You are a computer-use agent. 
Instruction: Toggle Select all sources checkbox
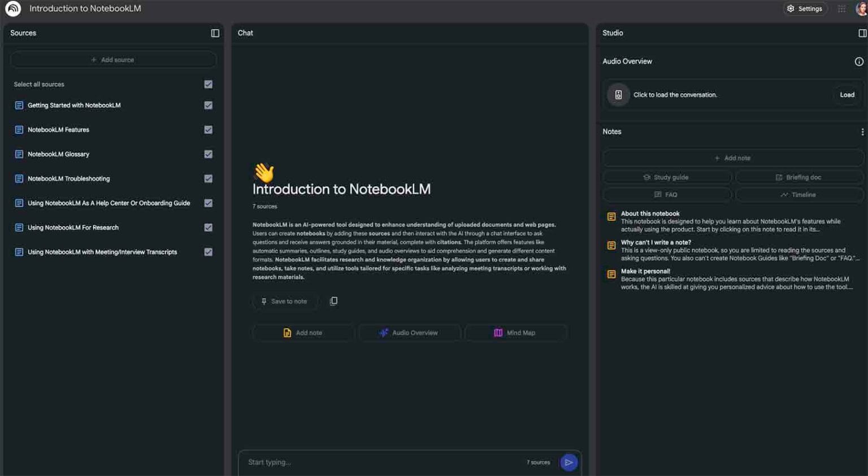pos(209,84)
